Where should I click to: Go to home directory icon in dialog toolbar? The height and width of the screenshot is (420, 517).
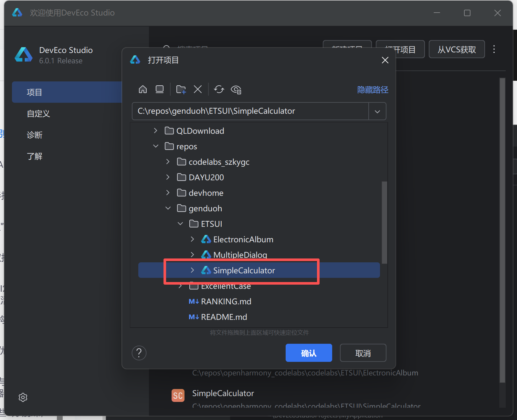click(142, 89)
